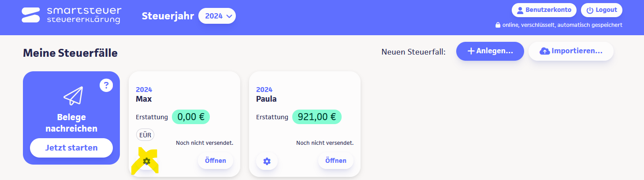Click the lock icon beside encryption status
This screenshot has width=644, height=180.
[498, 25]
